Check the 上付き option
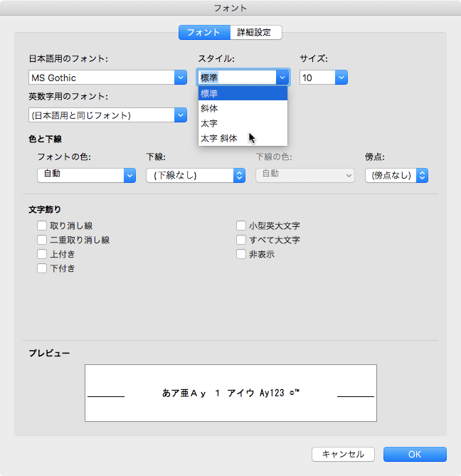 click(x=42, y=254)
